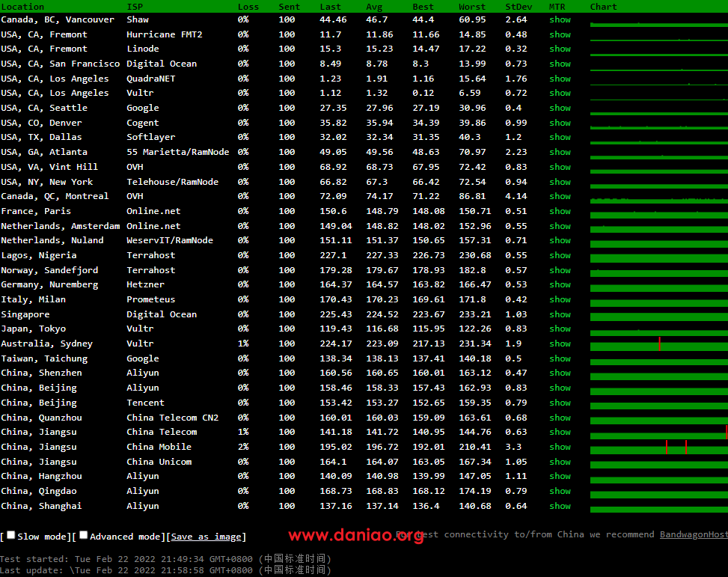
Task: Show MTR for Paris Online.net row
Action: click(560, 211)
